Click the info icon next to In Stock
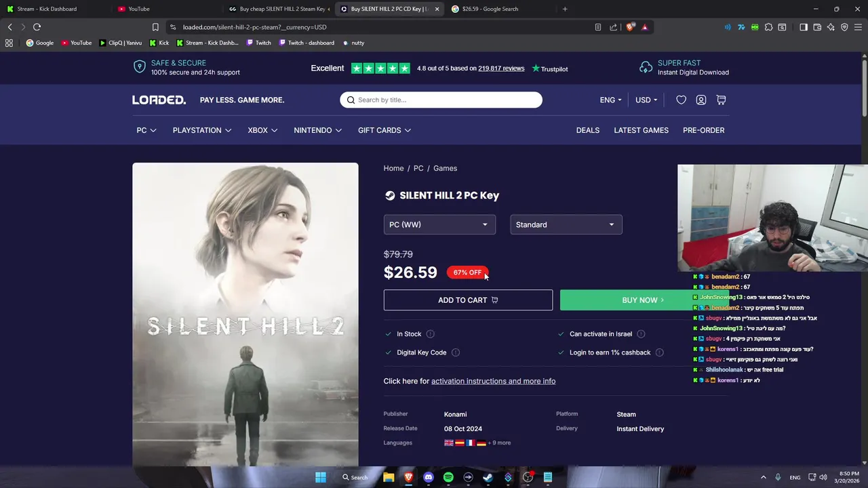 click(x=430, y=334)
